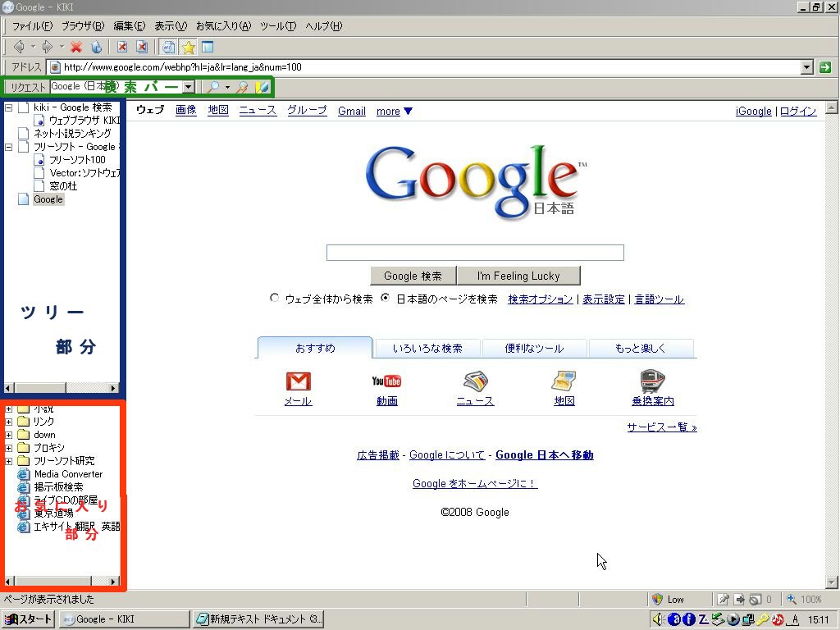Open the Google Maps 地図 icon

tap(564, 381)
